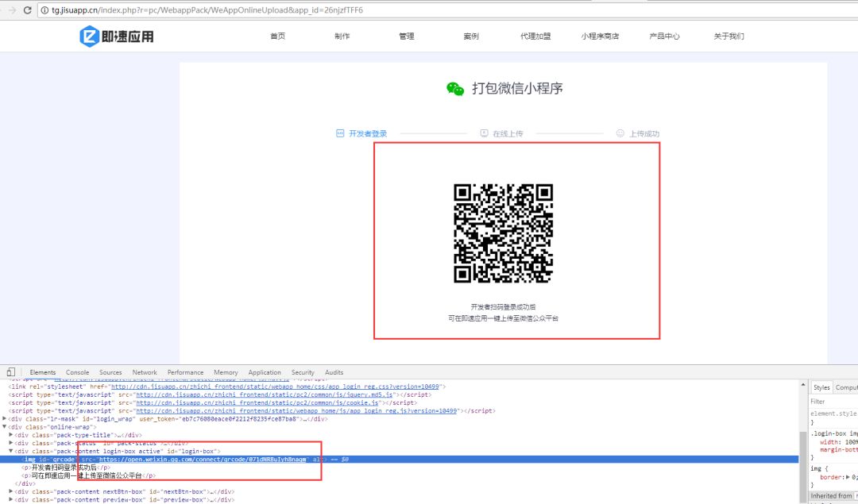Screen dimensions: 858x504
Task: Collapse the login-box active div node
Action: click(11, 451)
